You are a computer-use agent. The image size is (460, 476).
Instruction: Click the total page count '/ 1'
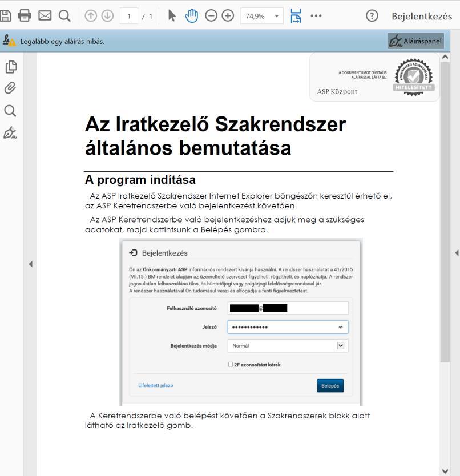click(147, 16)
